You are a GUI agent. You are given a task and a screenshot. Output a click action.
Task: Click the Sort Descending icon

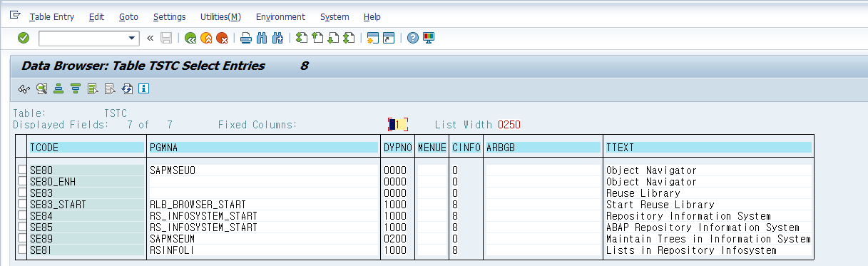pyautogui.click(x=76, y=89)
